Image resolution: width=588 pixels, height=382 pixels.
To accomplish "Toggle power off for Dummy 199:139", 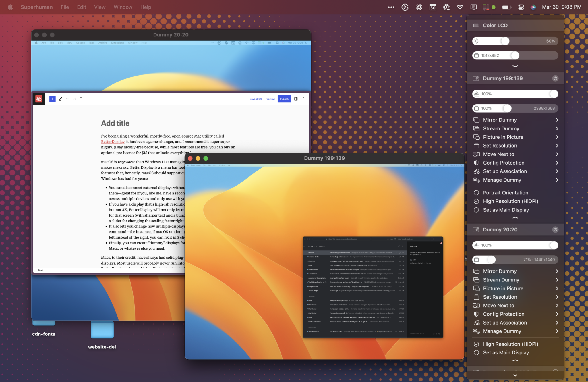I will (x=555, y=78).
